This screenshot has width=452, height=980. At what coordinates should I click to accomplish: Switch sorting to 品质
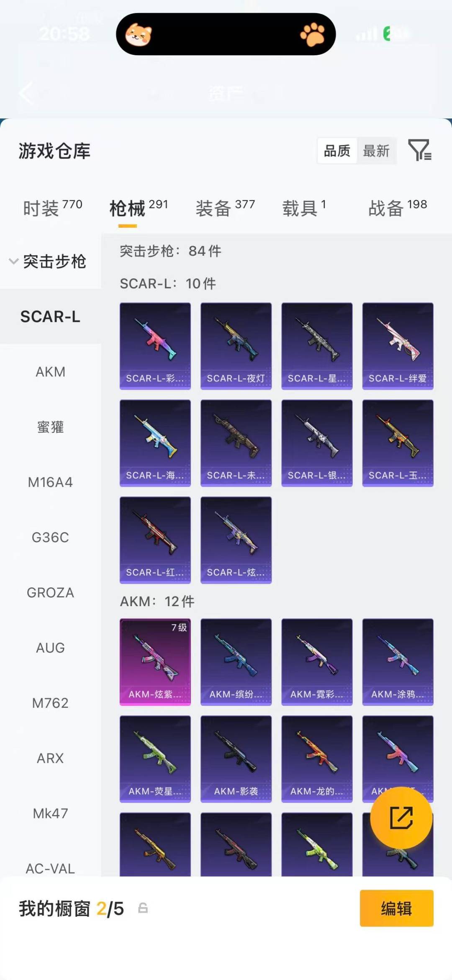pyautogui.click(x=337, y=151)
